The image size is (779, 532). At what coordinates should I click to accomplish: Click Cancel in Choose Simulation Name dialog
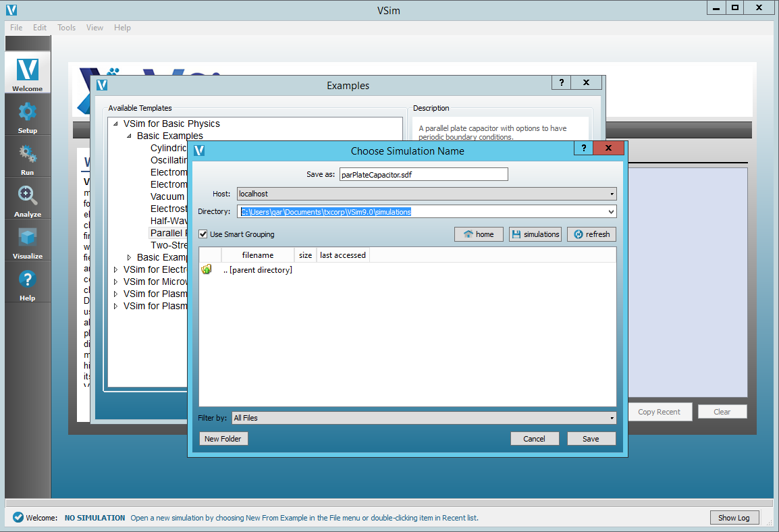click(535, 439)
